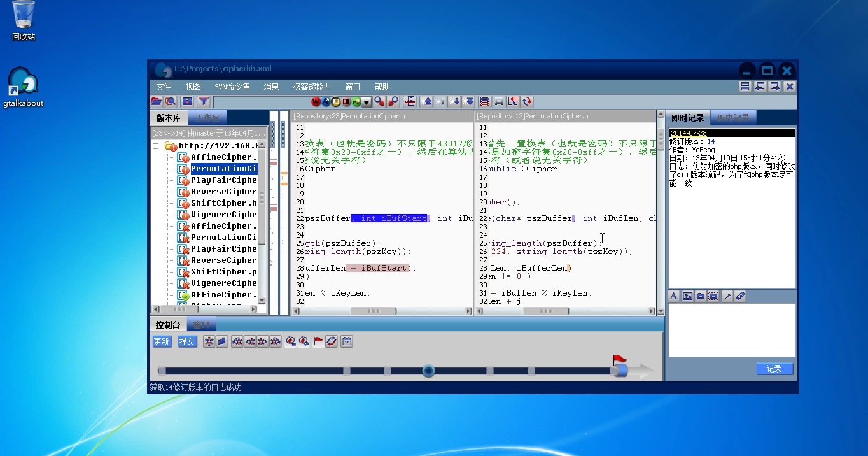Select the highlighted PermutationCi tree file
The height and width of the screenshot is (456, 868).
(x=217, y=169)
